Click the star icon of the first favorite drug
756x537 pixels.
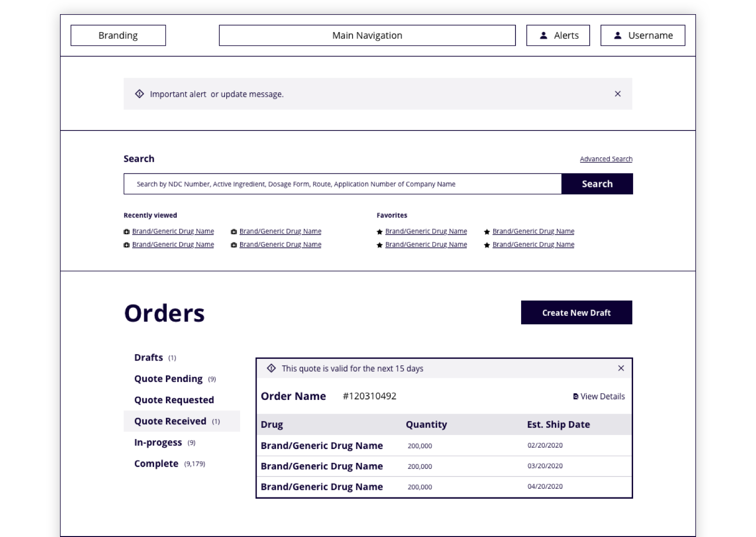coord(379,232)
